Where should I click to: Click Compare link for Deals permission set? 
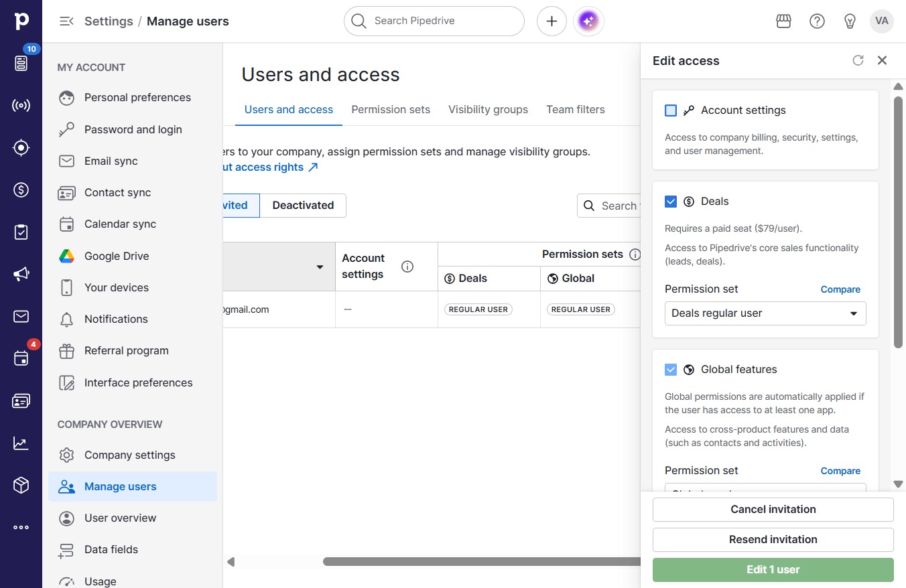(x=840, y=289)
